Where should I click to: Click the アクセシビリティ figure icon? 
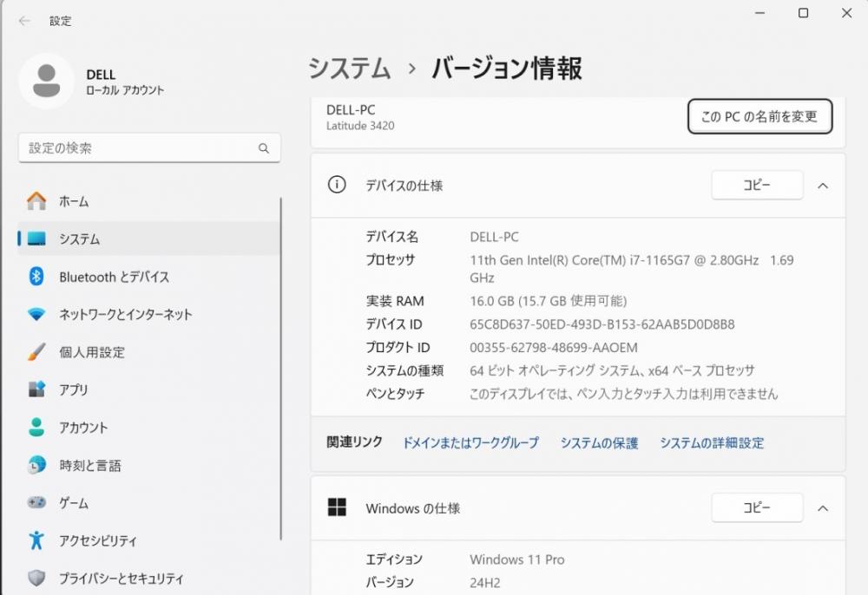[x=36, y=540]
